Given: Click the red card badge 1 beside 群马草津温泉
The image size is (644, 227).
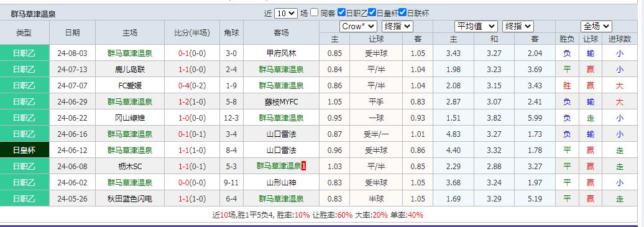Looking at the screenshot, I should pos(303,166).
